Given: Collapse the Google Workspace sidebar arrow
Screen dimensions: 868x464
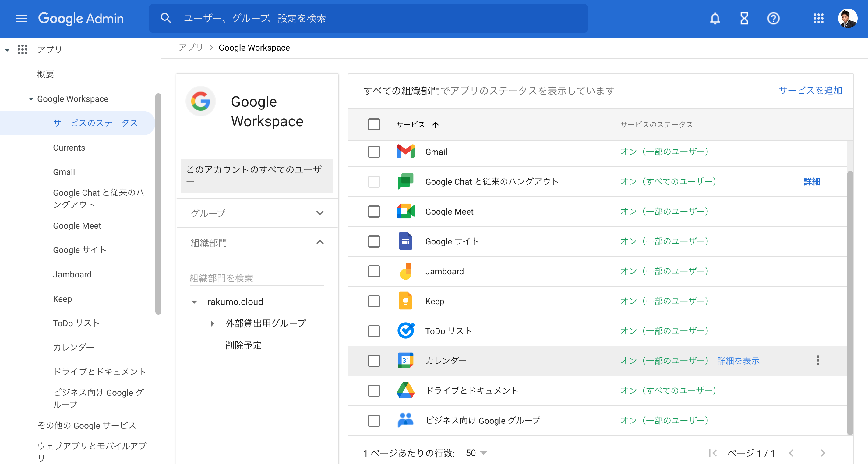Looking at the screenshot, I should click(x=31, y=99).
